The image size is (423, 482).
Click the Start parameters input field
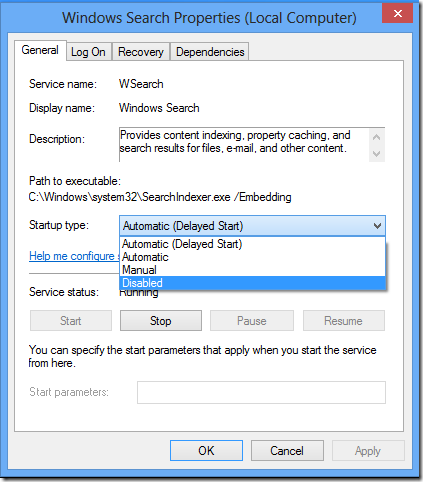click(x=261, y=392)
